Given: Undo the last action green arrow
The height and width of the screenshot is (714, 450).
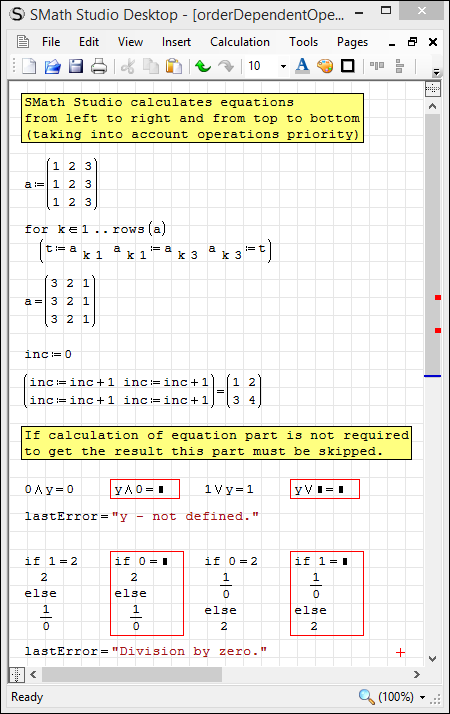Looking at the screenshot, I should 203,66.
